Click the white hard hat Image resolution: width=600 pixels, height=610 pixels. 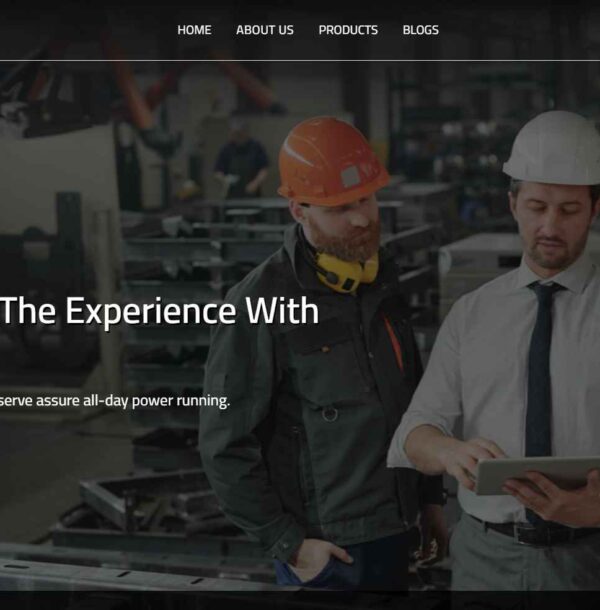pos(553,148)
